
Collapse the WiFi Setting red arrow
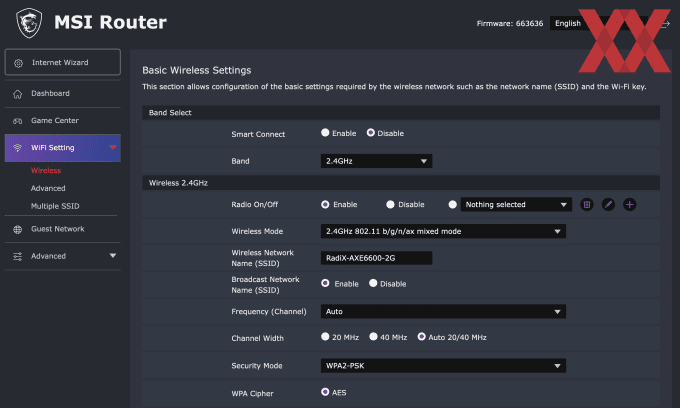coord(113,147)
